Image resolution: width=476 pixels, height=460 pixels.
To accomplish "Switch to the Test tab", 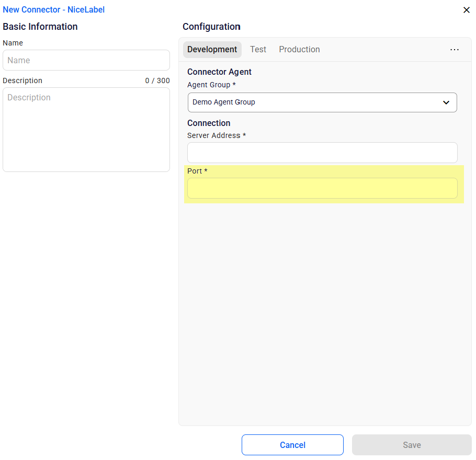I will click(x=258, y=50).
